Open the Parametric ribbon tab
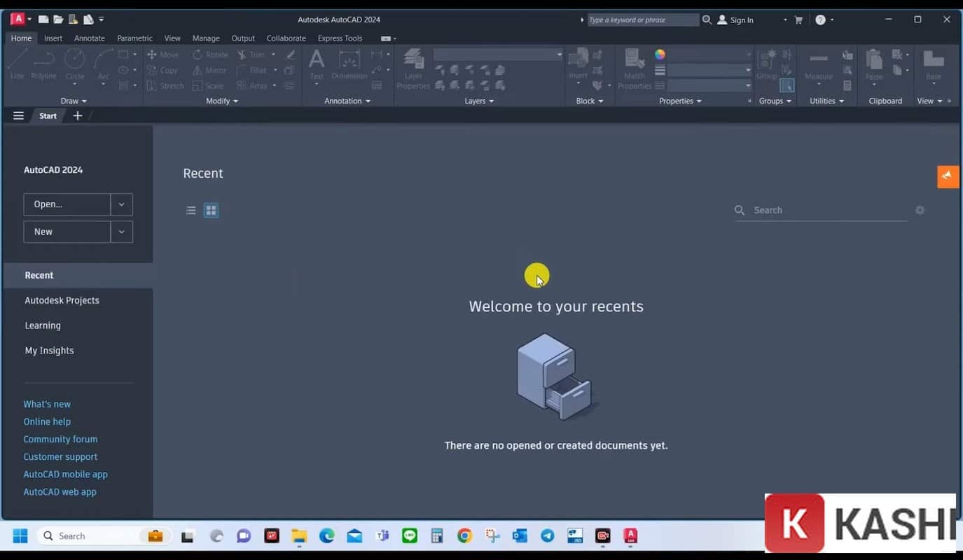The image size is (963, 560). (x=134, y=38)
